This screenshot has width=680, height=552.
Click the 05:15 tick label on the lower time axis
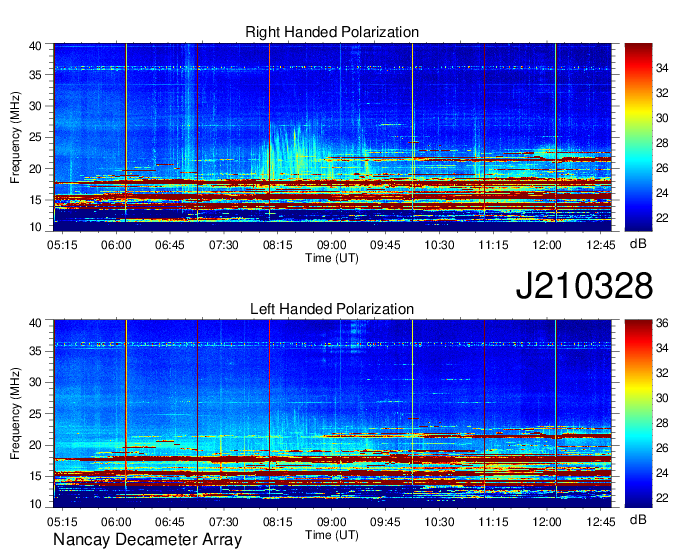62,522
